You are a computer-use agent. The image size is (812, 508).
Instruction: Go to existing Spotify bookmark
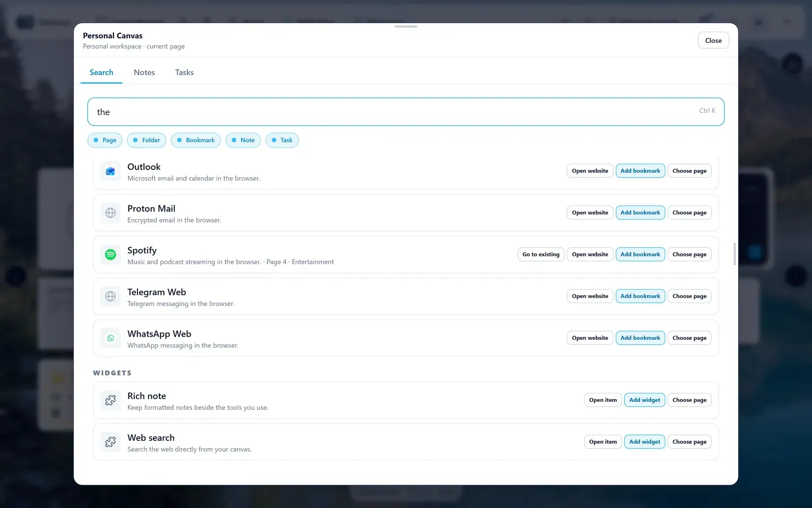click(541, 255)
